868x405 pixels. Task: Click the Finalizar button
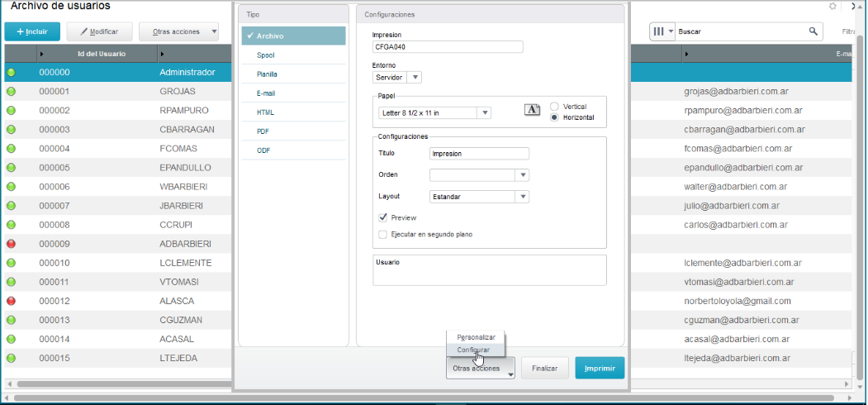coord(545,369)
